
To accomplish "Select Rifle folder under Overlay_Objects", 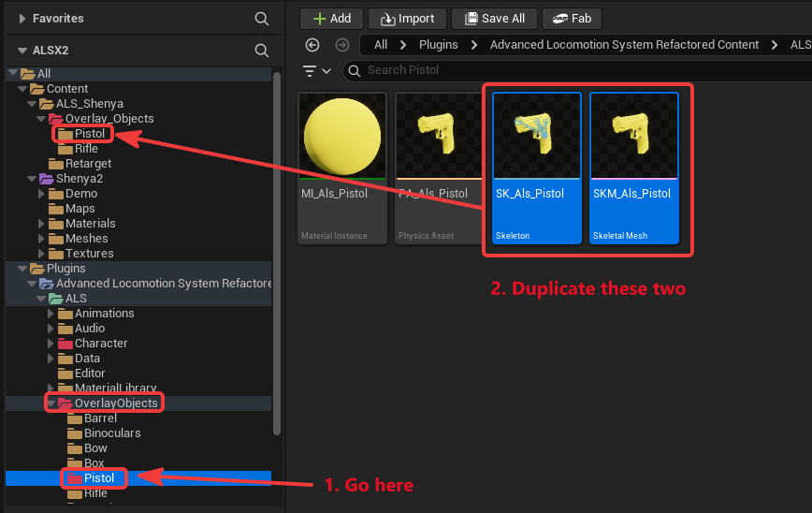I will tap(86, 149).
